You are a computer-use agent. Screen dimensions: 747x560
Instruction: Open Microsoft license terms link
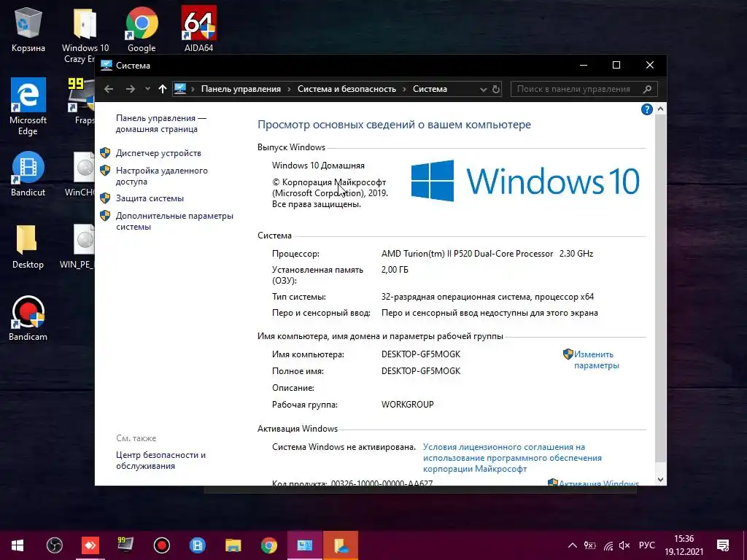(x=512, y=458)
